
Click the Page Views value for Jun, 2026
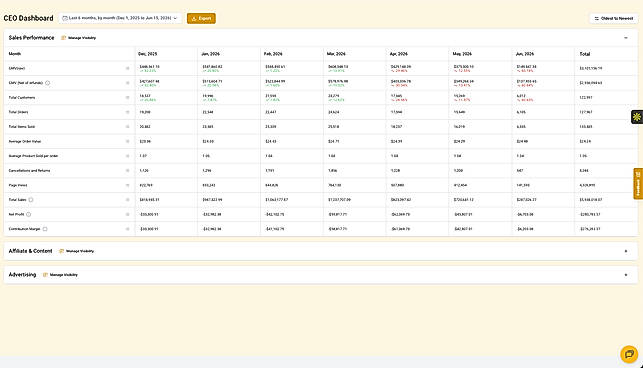coord(523,185)
